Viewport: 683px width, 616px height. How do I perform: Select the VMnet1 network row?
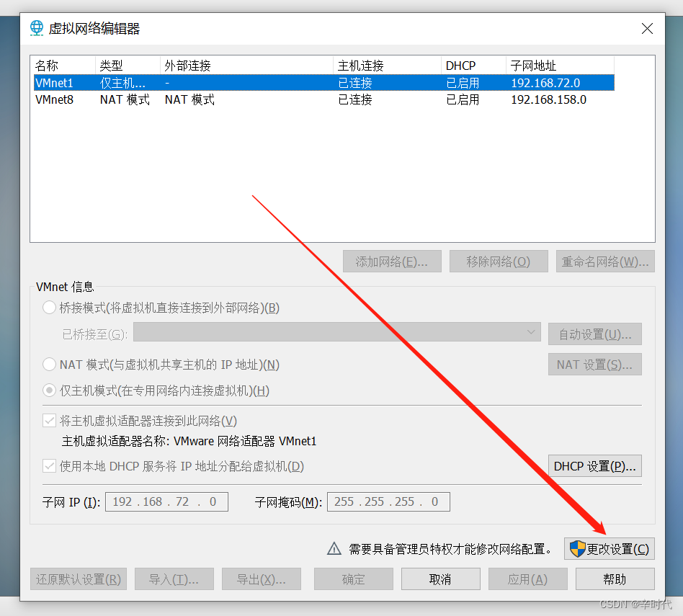[x=324, y=83]
